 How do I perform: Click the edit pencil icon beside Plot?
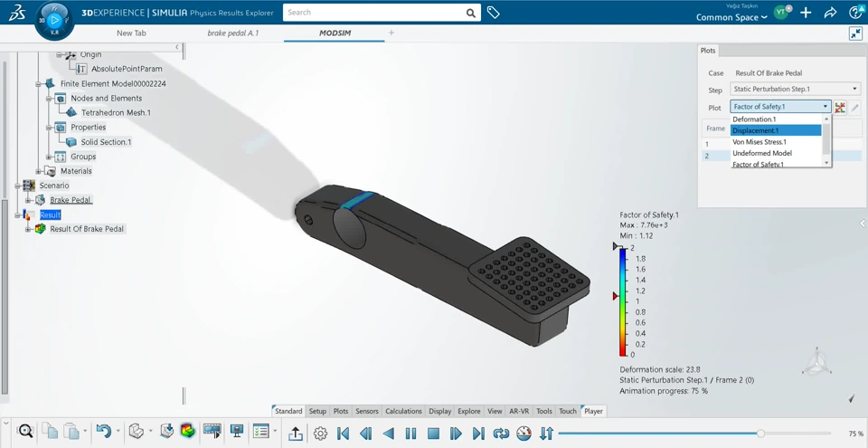[854, 107]
